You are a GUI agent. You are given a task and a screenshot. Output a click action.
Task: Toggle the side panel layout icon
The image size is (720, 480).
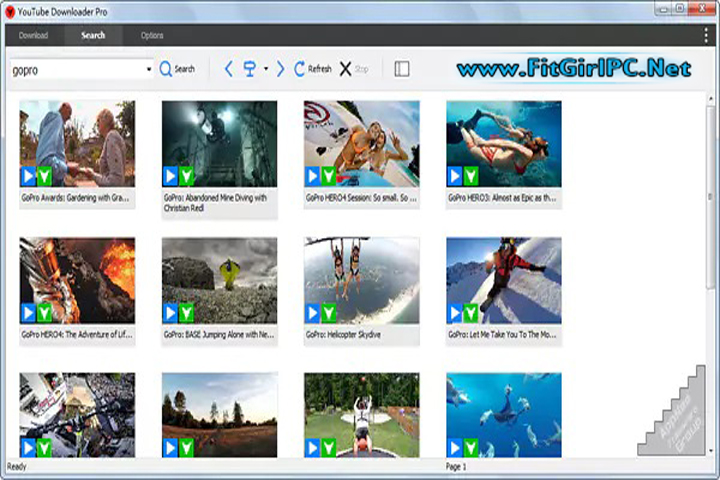click(x=402, y=69)
